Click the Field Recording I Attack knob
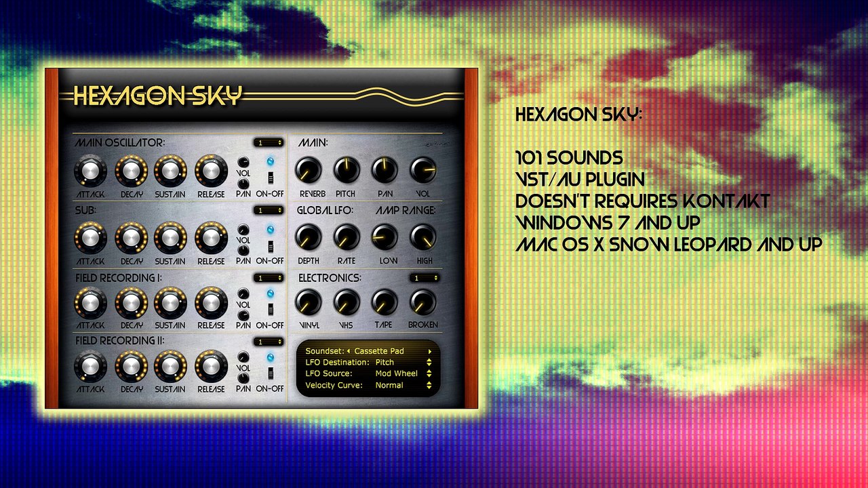 (x=90, y=303)
